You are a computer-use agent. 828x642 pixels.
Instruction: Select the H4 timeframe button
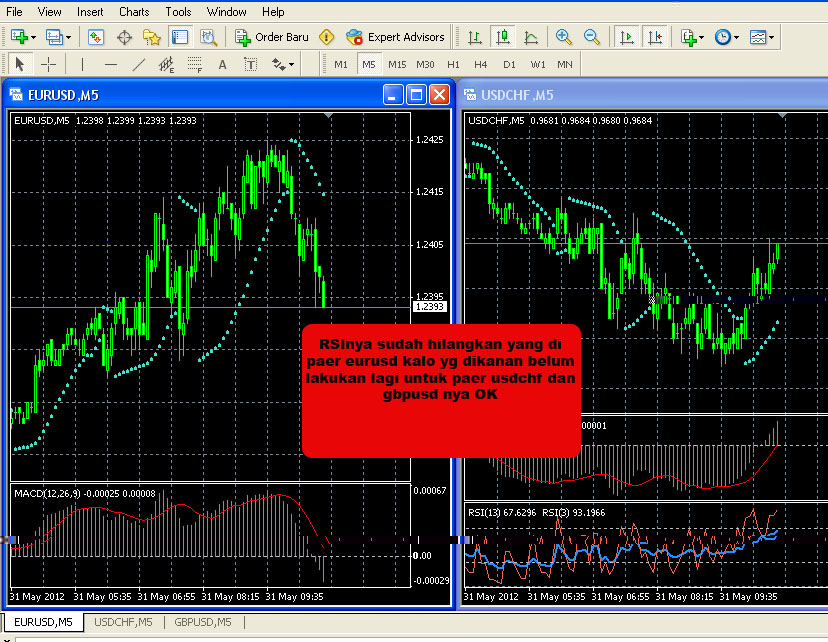coord(481,64)
